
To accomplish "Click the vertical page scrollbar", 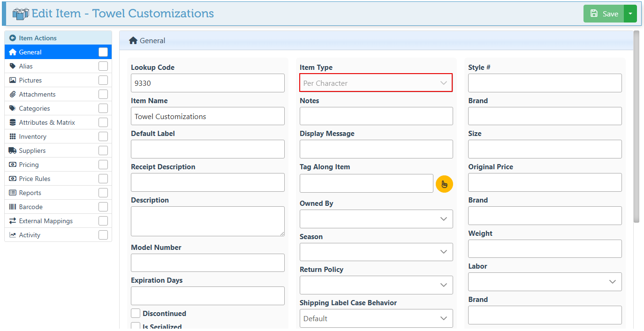I will coord(636,127).
